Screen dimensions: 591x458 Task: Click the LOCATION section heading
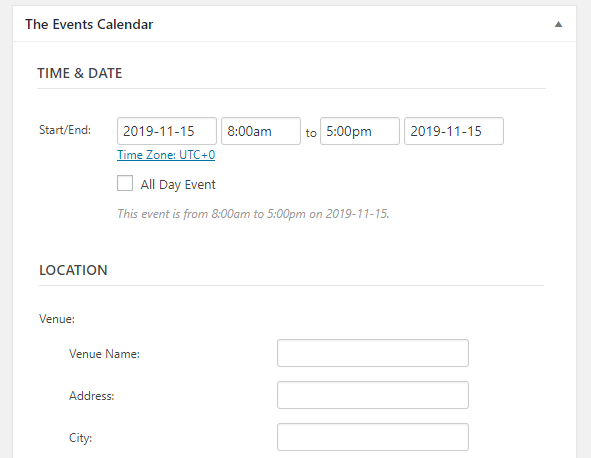(x=73, y=270)
